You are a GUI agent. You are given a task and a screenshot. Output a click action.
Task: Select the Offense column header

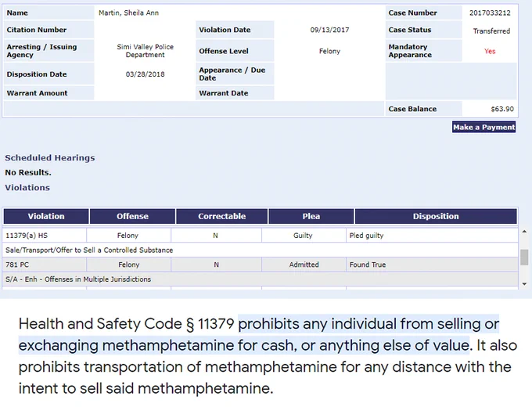(x=132, y=216)
